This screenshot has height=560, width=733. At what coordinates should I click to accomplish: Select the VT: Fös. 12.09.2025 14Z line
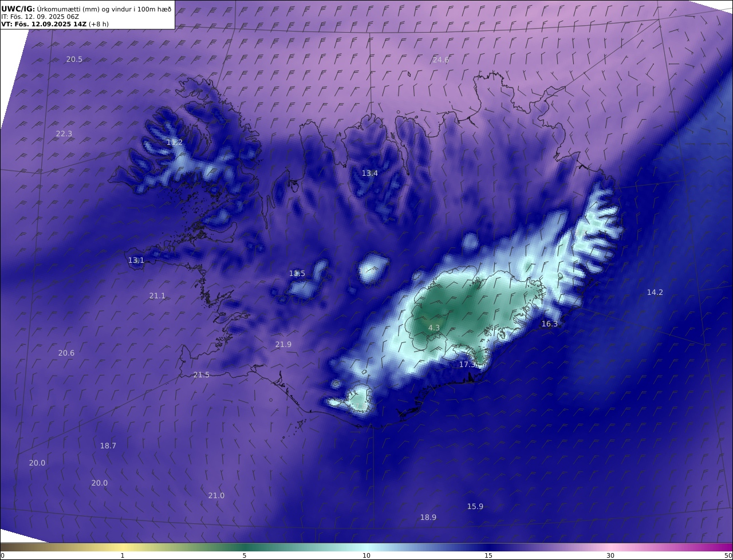tap(55, 24)
